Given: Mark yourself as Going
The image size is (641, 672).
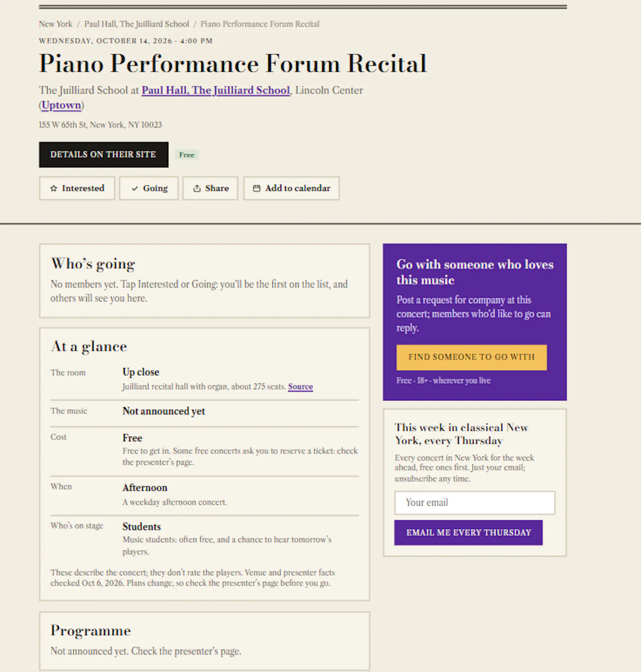Looking at the screenshot, I should click(149, 188).
